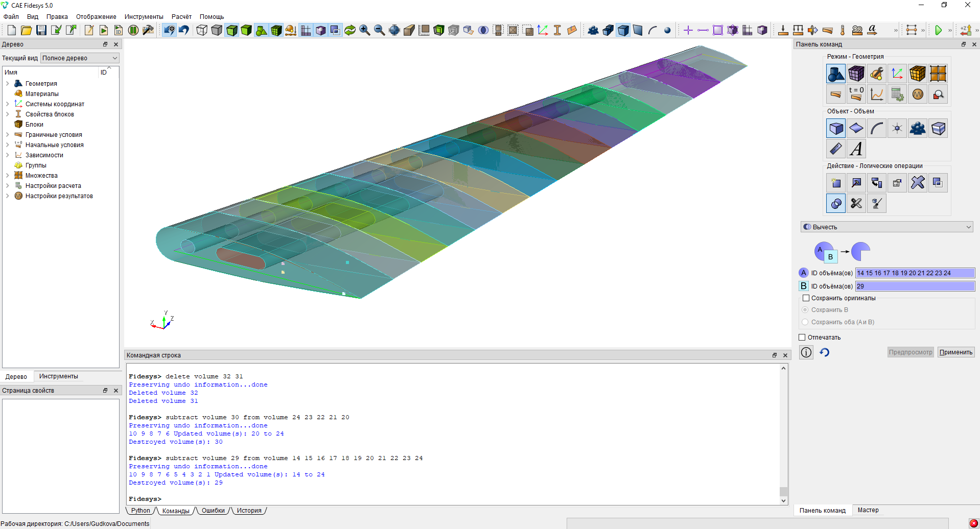Click the info circle icon

pos(806,352)
